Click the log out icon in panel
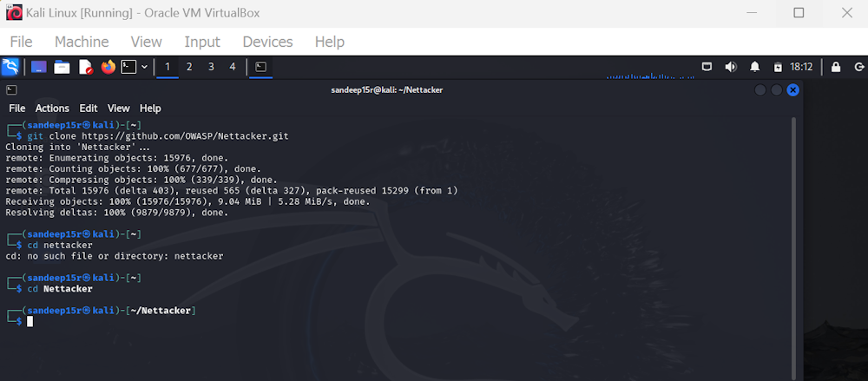Viewport: 868px width, 381px height. point(858,67)
